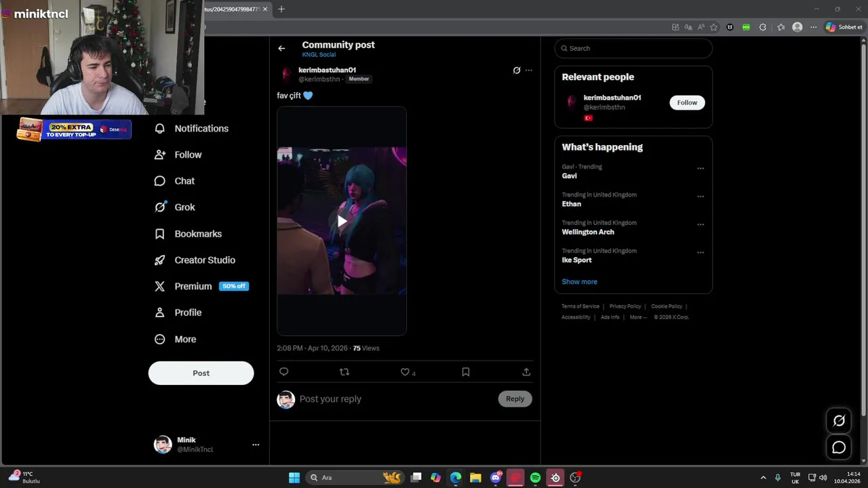The image size is (868, 488).
Task: Open the floating Grok button
Action: click(x=839, y=421)
